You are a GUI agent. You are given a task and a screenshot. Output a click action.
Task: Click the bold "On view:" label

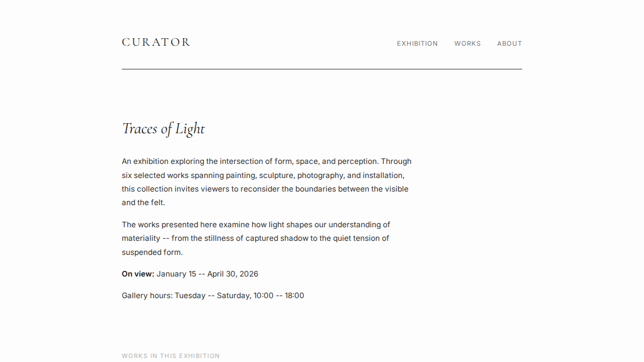pos(138,274)
